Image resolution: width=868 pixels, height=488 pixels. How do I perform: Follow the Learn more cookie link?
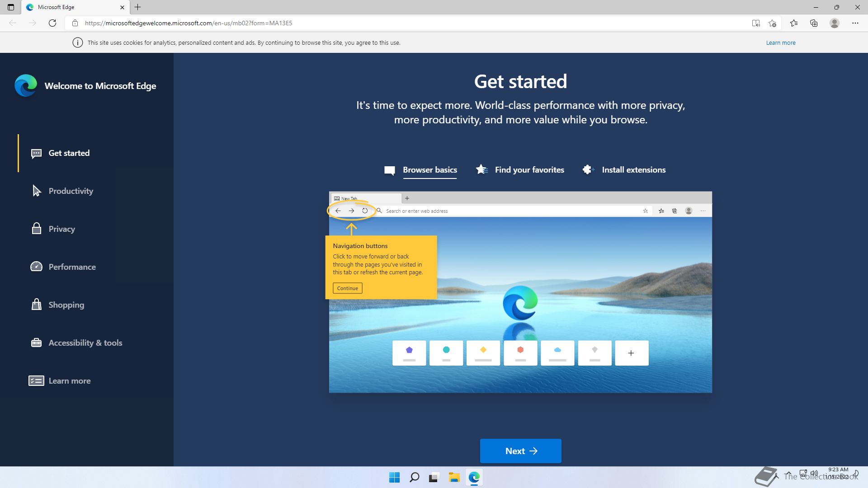tap(780, 43)
